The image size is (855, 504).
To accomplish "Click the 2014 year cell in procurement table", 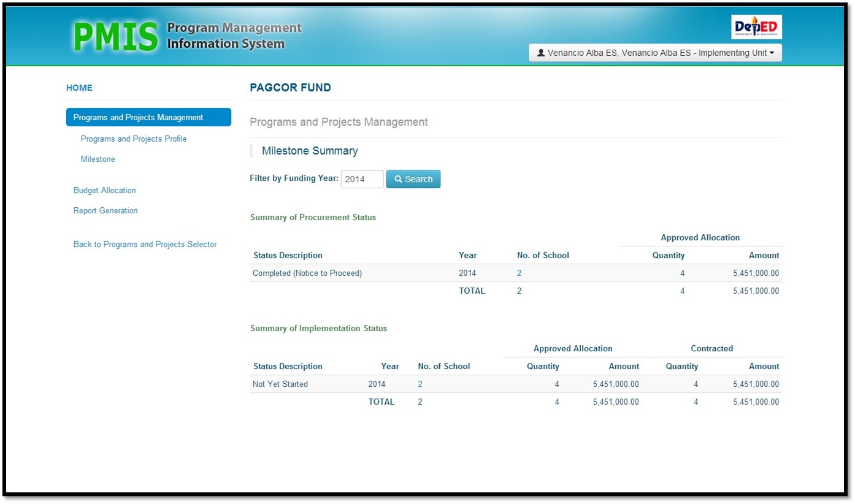I will [467, 273].
